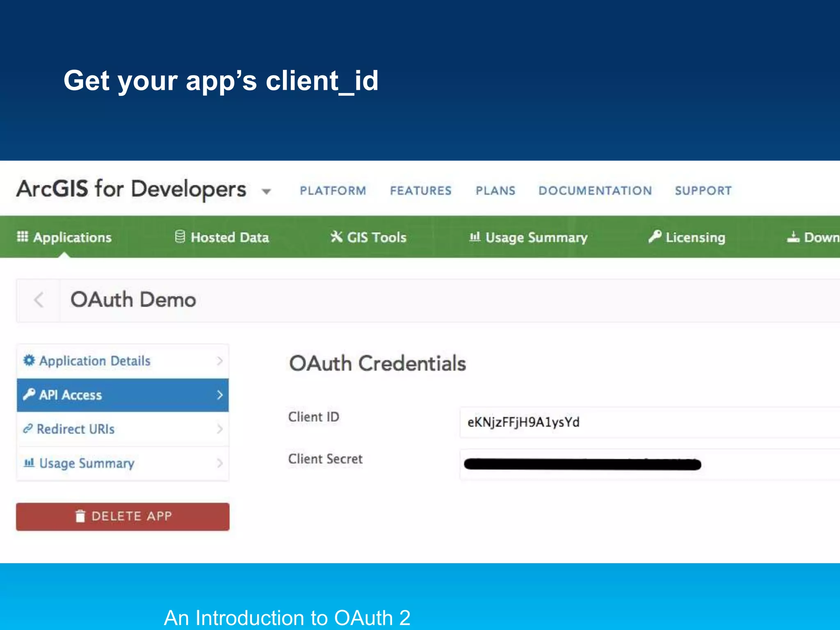Open the PLANS menu
The height and width of the screenshot is (630, 840).
(495, 191)
